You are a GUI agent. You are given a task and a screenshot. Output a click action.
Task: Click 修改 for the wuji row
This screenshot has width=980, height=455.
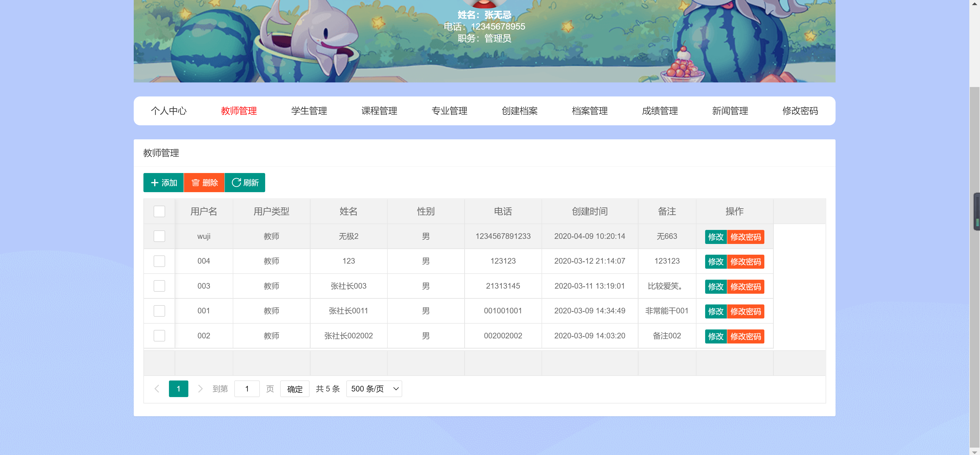click(716, 237)
